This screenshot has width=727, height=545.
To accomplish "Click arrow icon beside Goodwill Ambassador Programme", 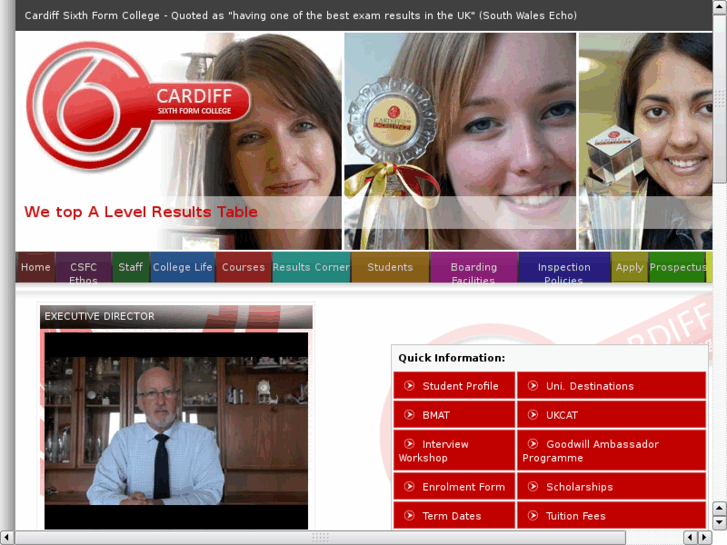I will click(x=533, y=444).
